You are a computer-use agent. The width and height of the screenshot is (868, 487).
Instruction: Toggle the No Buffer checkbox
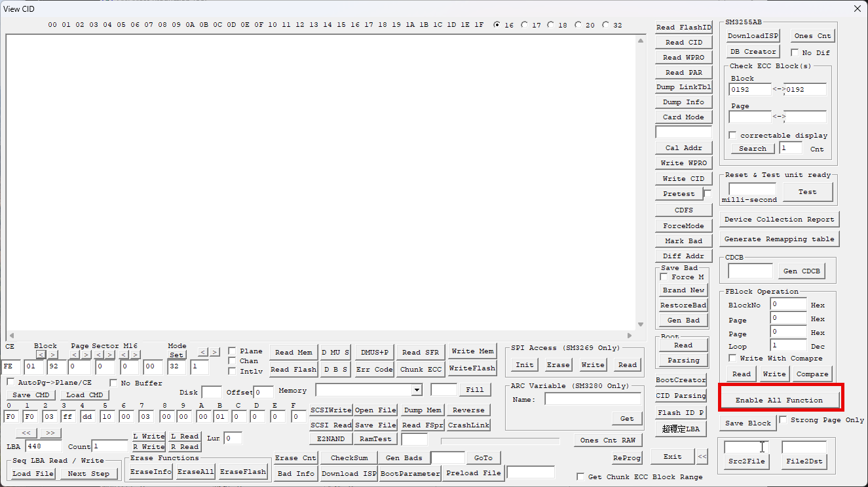pyautogui.click(x=113, y=383)
